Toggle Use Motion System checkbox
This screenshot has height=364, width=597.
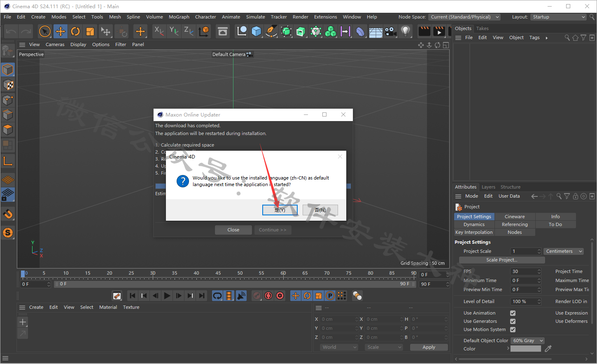pyautogui.click(x=513, y=329)
